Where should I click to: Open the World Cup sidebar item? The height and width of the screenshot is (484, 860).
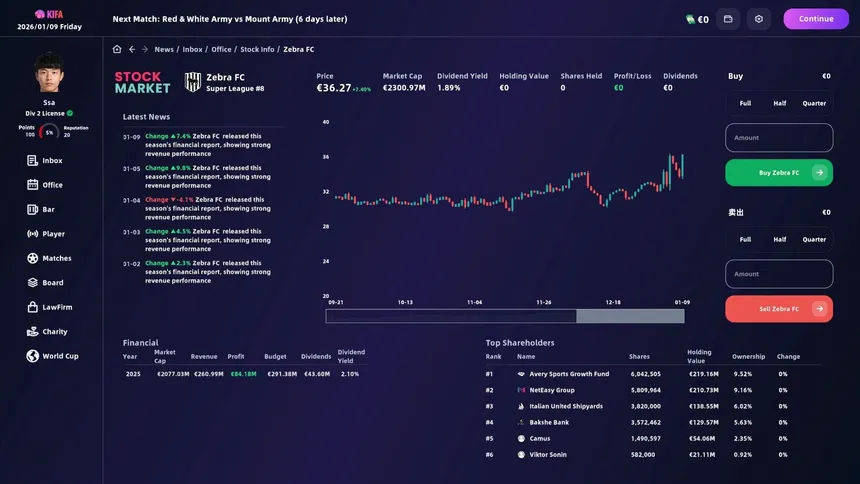click(60, 356)
